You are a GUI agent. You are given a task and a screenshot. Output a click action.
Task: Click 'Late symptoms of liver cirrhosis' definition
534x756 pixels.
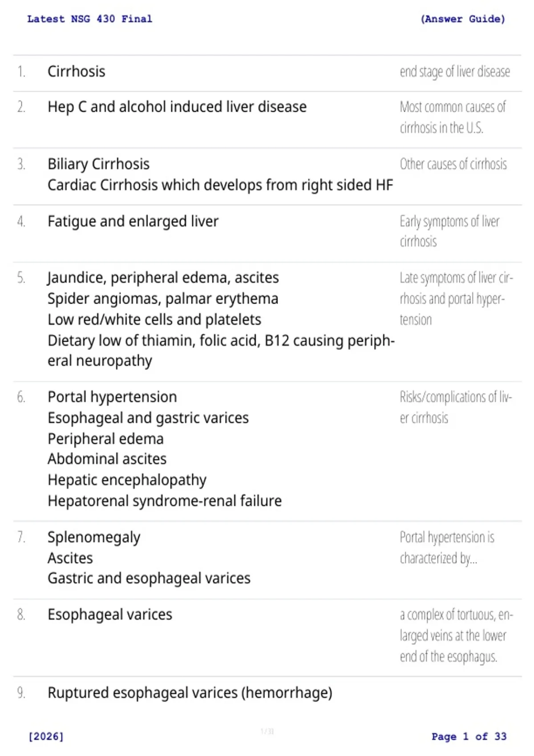point(456,299)
